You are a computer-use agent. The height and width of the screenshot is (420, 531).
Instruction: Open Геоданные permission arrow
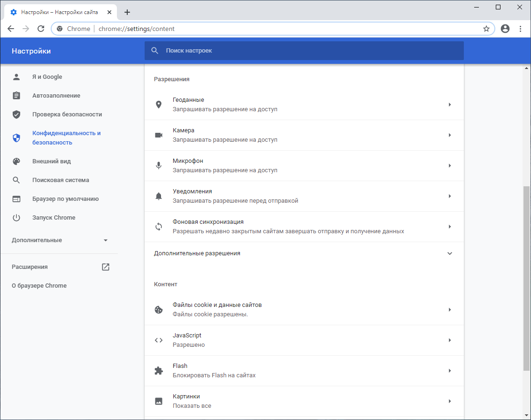pos(449,105)
